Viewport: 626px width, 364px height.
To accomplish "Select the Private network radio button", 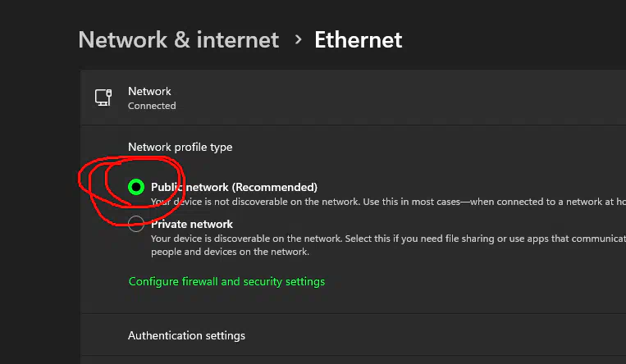I will [136, 224].
